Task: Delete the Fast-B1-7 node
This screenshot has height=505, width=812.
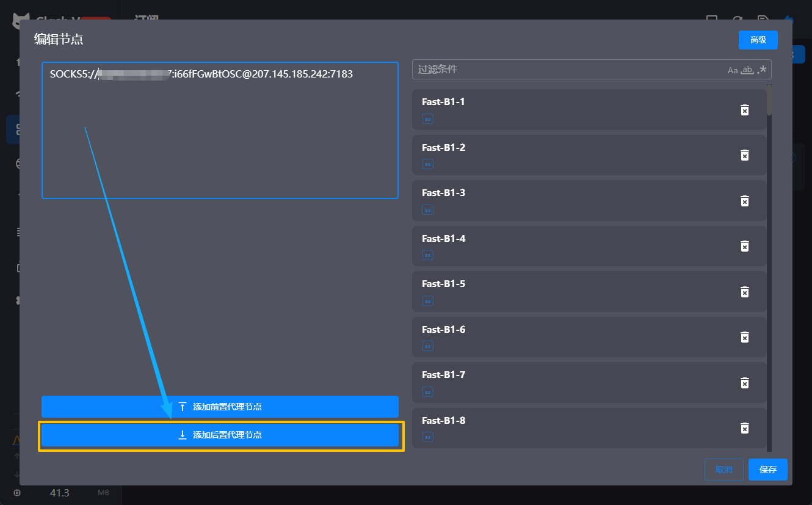Action: tap(745, 383)
